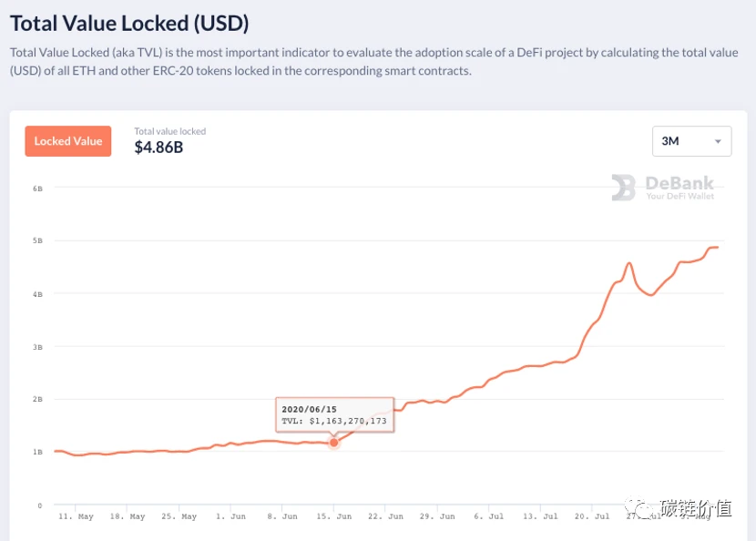This screenshot has width=756, height=541.
Task: Click the Locked Value button
Action: click(68, 141)
